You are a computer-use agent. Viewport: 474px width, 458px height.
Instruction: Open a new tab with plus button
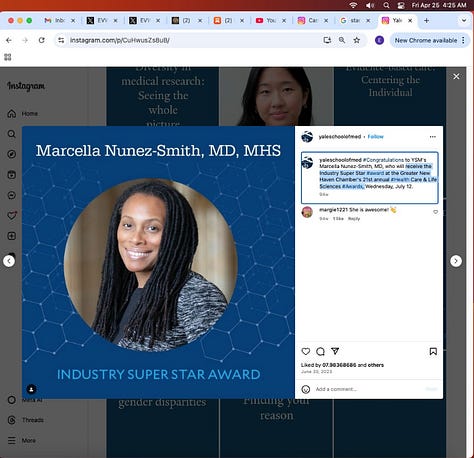point(426,20)
